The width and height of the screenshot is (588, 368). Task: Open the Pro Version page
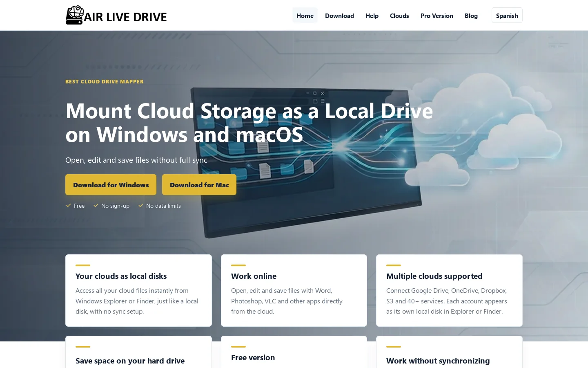(437, 16)
